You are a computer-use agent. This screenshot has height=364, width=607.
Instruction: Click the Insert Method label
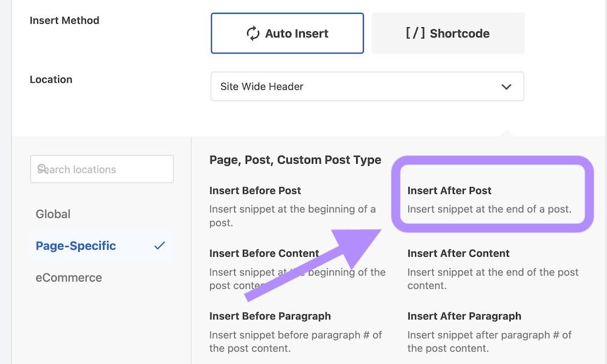[64, 20]
